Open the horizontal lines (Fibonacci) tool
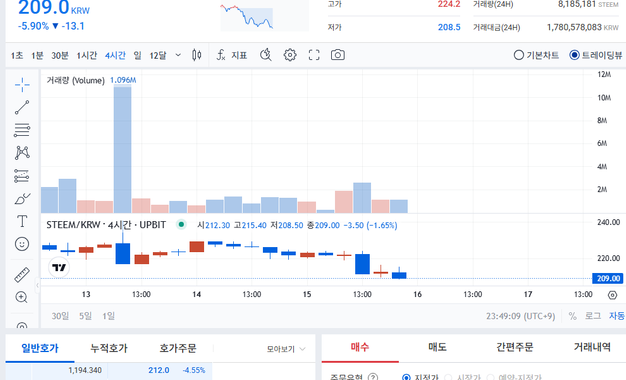626x380 pixels. (22, 130)
